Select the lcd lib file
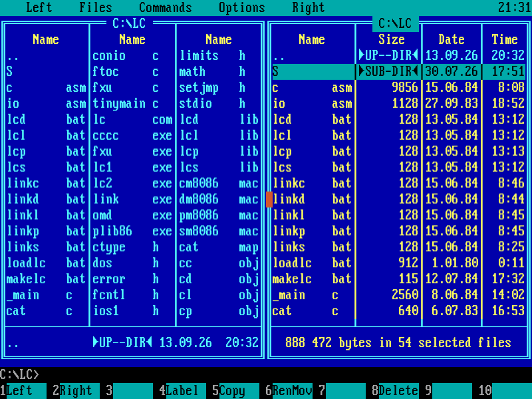The image size is (532, 399). click(219, 119)
